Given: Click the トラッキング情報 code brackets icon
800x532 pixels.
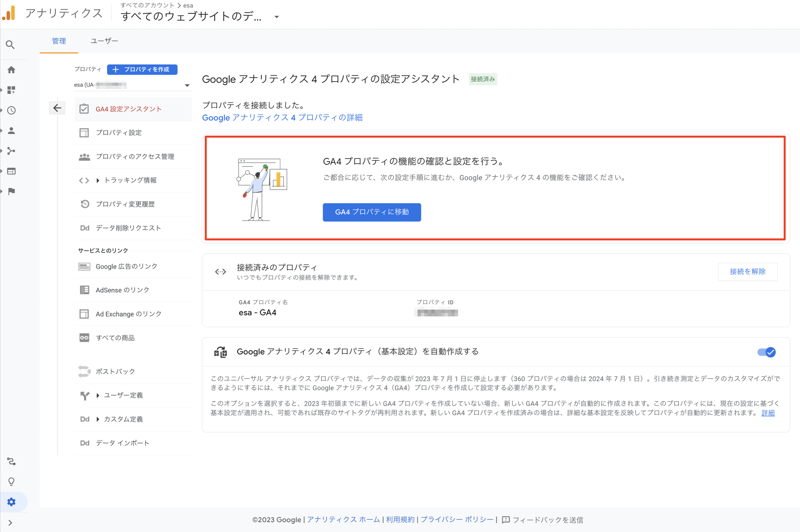Looking at the screenshot, I should 84,180.
